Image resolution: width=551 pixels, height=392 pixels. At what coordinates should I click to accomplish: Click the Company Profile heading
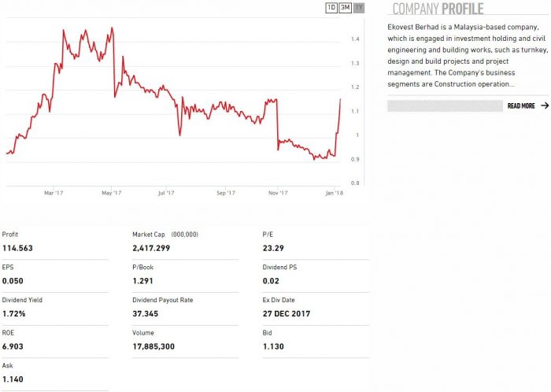point(438,9)
